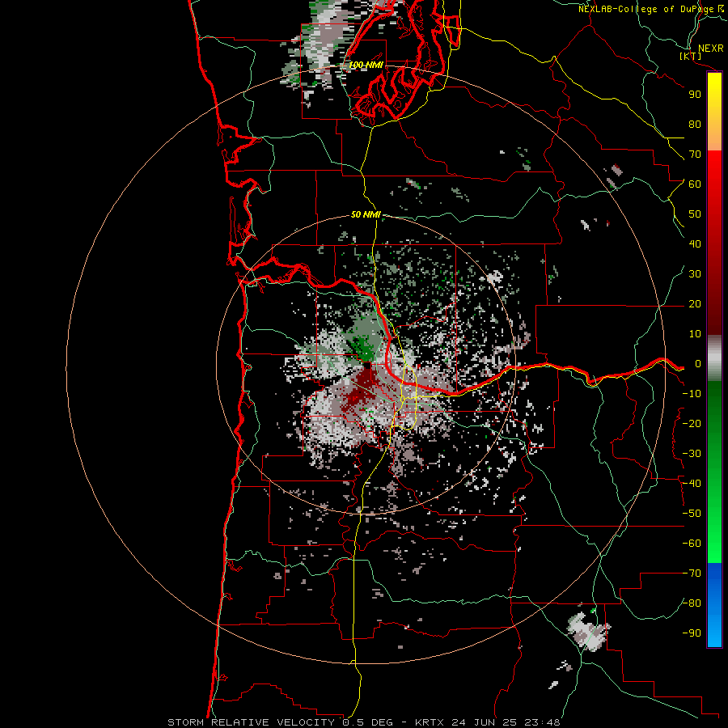
Task: Click the dark red outbound velocity core near radar
Action: (362, 391)
